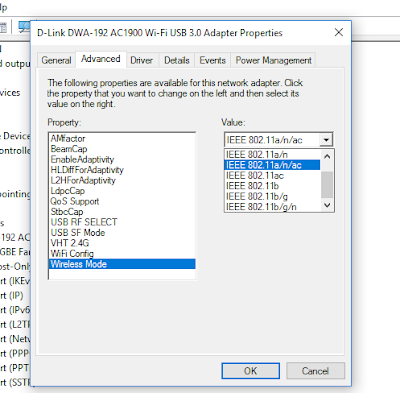Confirm changes with the OK button
This screenshot has width=400, height=393.
(250, 371)
